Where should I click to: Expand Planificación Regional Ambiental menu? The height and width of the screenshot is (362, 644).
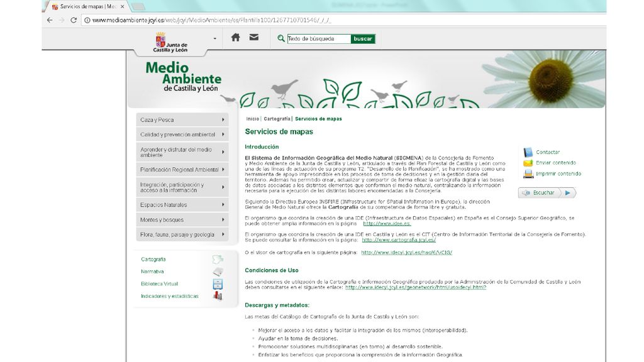click(x=182, y=170)
